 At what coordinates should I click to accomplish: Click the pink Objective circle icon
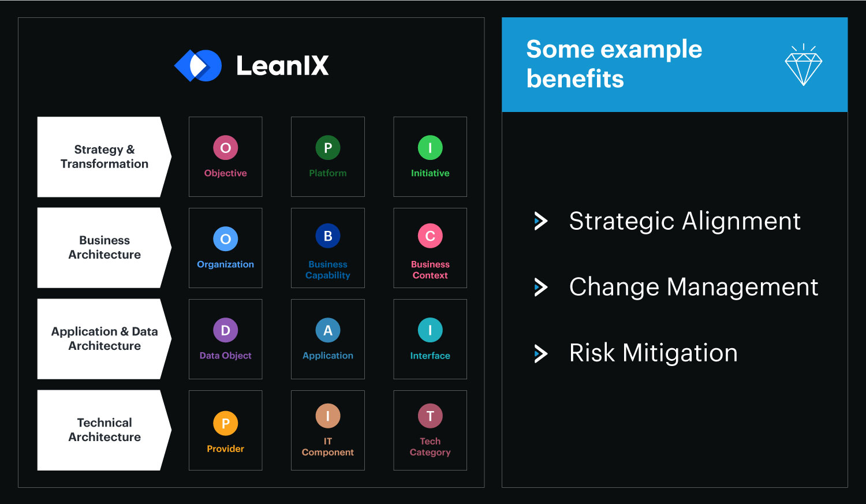[225, 148]
